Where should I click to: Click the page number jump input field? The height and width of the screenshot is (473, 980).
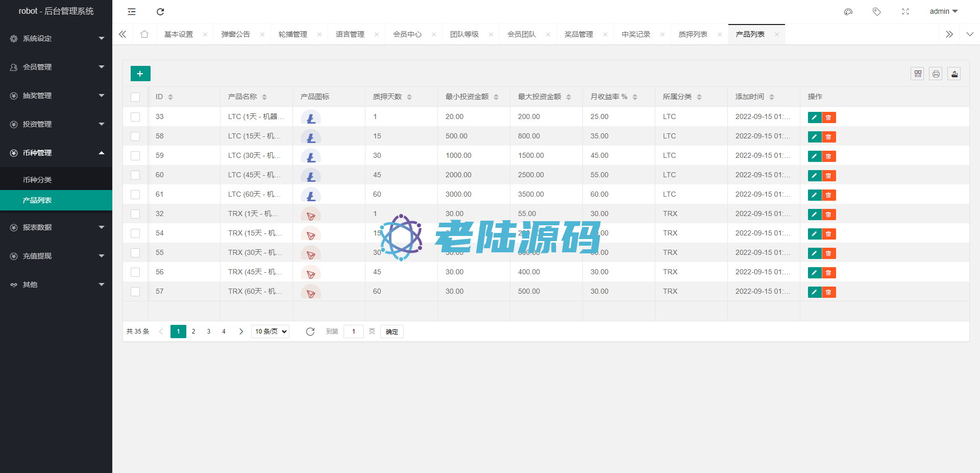coord(353,332)
